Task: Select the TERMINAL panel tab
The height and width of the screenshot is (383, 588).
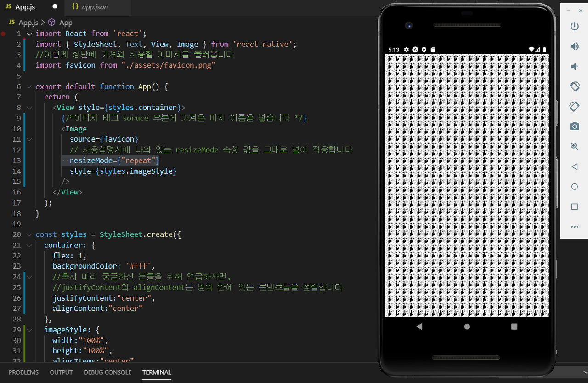Action: tap(157, 372)
